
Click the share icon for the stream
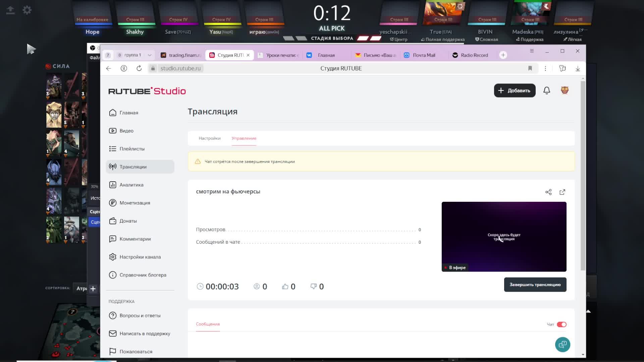548,192
